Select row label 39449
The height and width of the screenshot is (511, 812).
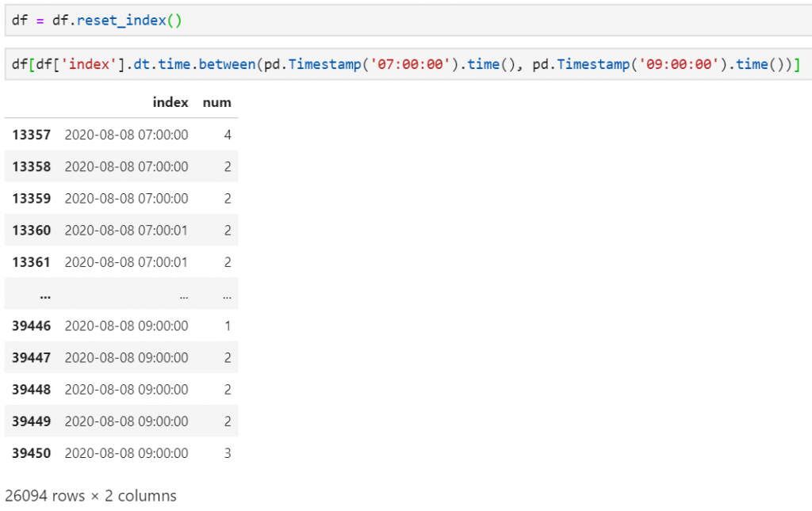pos(31,421)
